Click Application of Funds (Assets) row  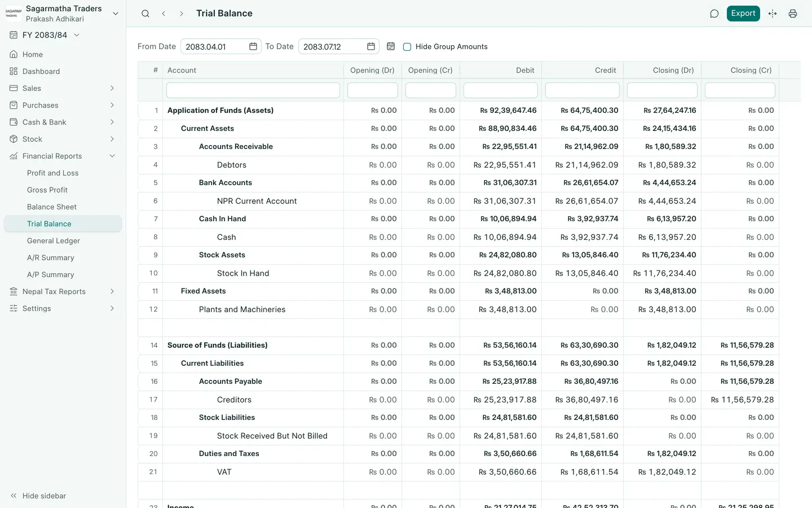pos(458,111)
